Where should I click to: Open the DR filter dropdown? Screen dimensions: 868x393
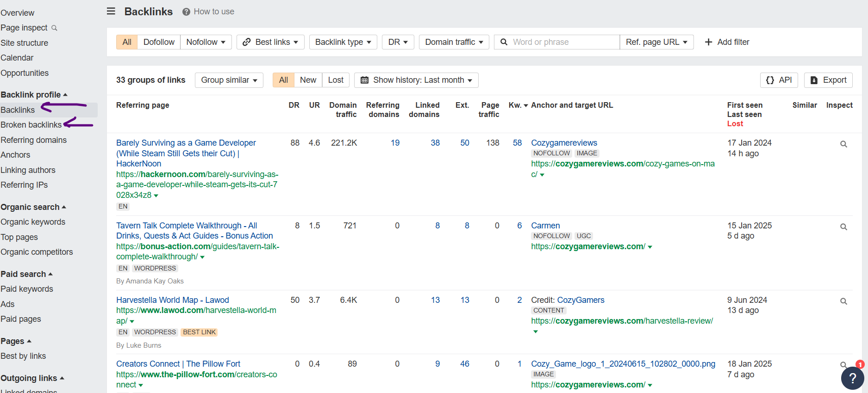[x=398, y=42]
